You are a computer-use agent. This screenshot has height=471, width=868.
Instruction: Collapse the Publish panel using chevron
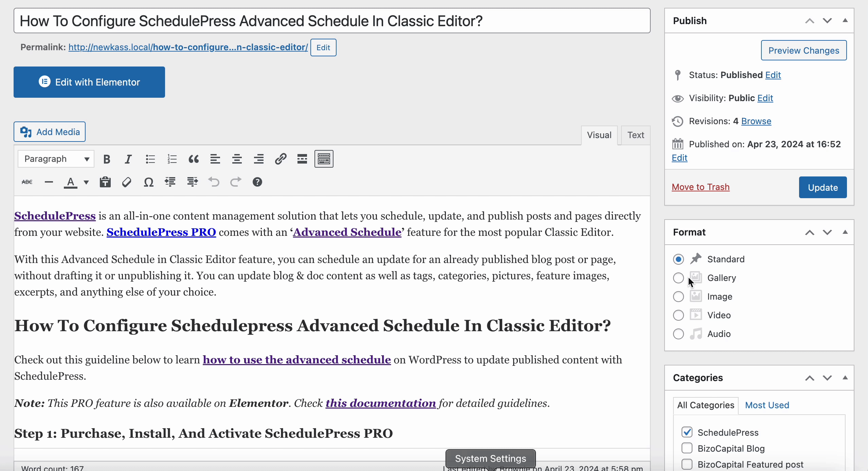point(845,20)
